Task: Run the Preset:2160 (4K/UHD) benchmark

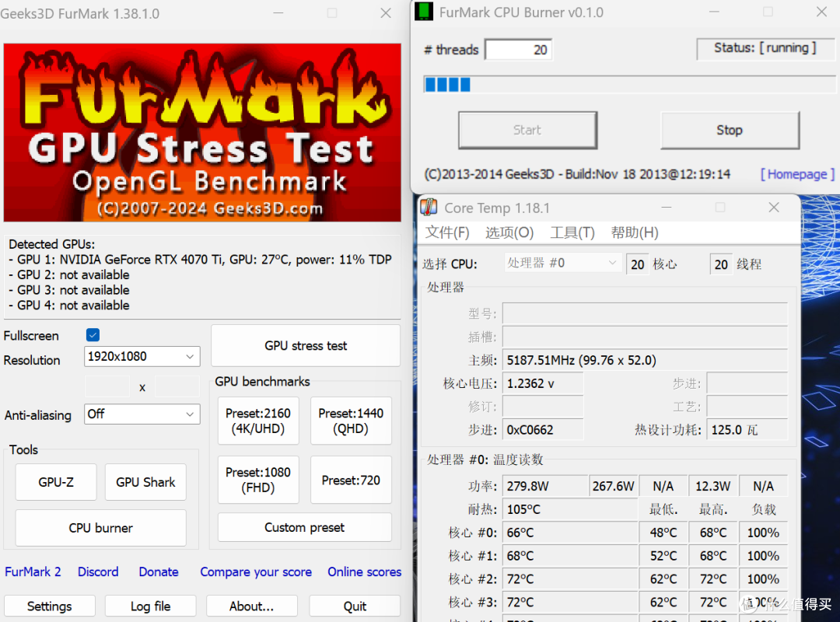Action: click(x=258, y=421)
